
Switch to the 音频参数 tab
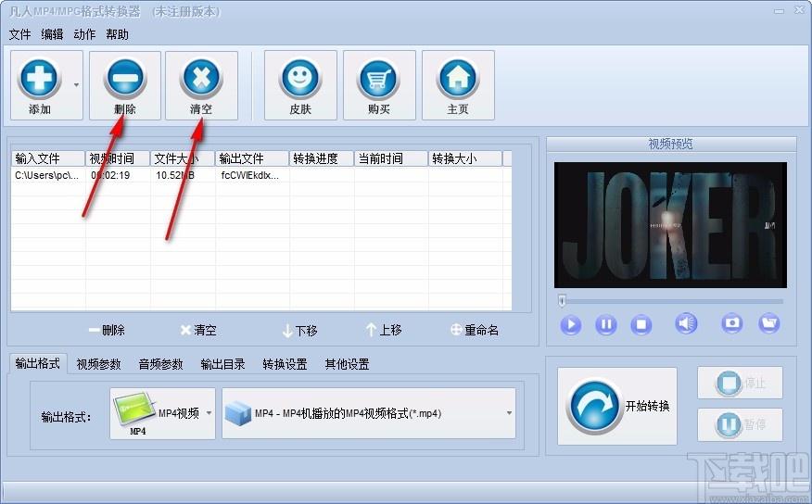(x=160, y=364)
